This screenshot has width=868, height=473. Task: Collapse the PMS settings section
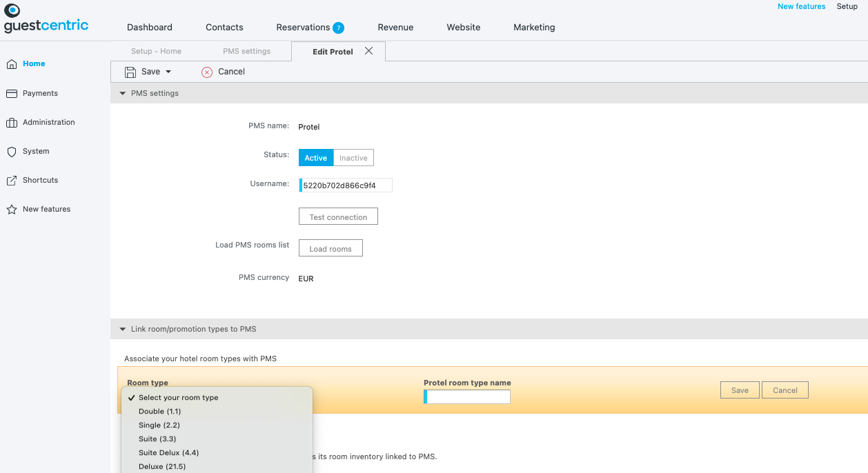(123, 93)
